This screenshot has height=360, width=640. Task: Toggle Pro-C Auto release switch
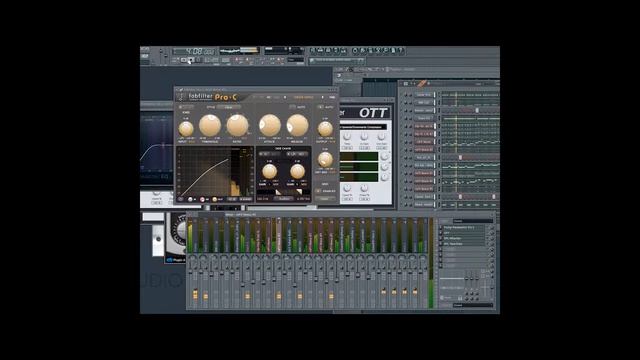tap(292, 107)
